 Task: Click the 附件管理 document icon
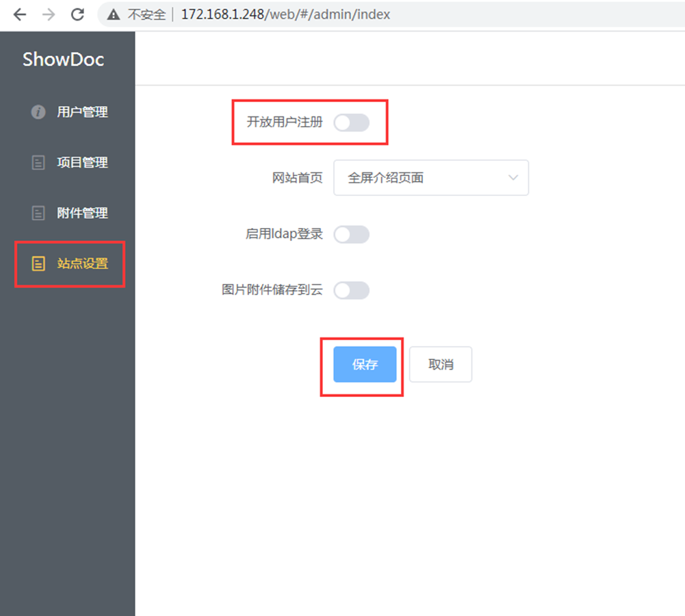point(38,213)
